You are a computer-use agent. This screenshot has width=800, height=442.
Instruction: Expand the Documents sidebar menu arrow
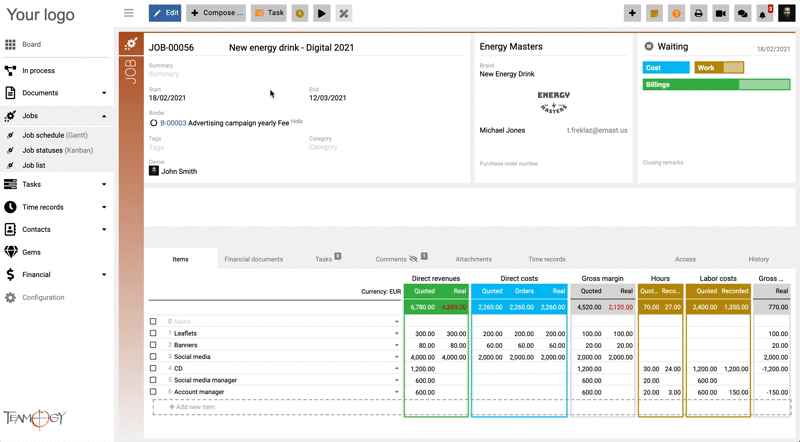104,93
